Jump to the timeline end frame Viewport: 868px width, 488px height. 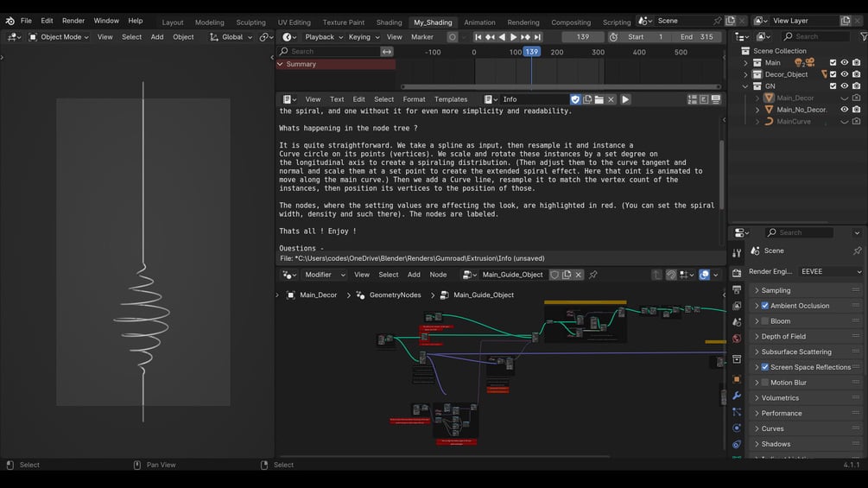pos(537,37)
